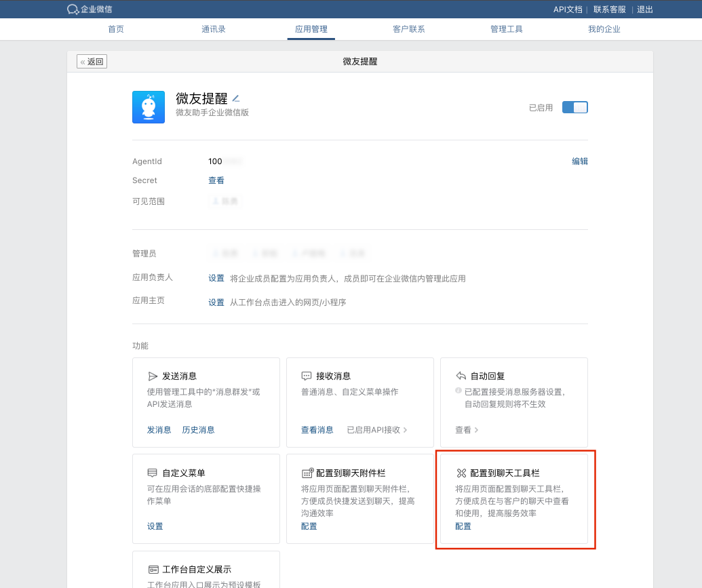Click 设置 under 自定义菜单
This screenshot has width=702, height=588.
point(155,526)
